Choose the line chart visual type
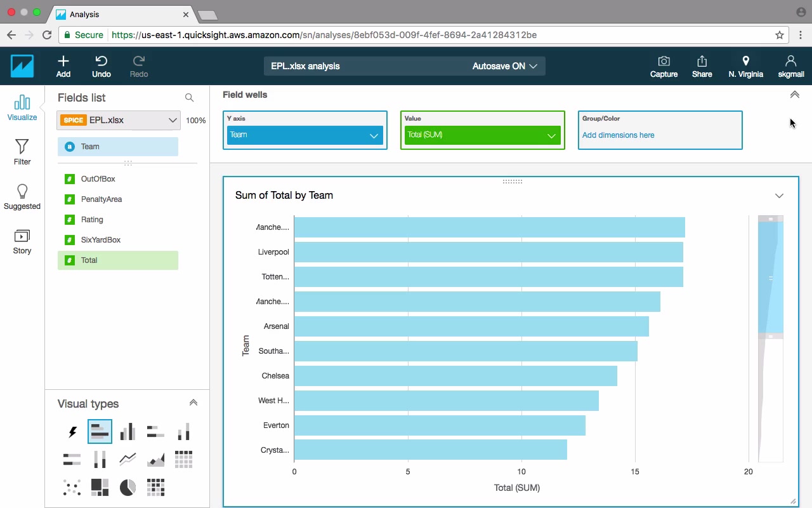The height and width of the screenshot is (508, 812). pos(128,459)
